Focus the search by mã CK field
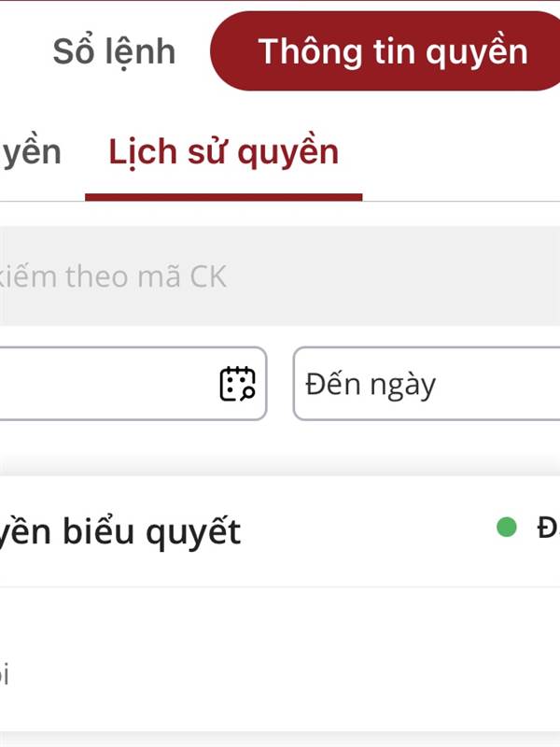 (x=280, y=275)
